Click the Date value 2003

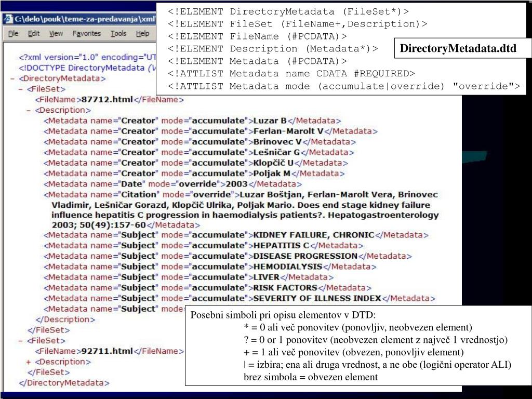237,184
